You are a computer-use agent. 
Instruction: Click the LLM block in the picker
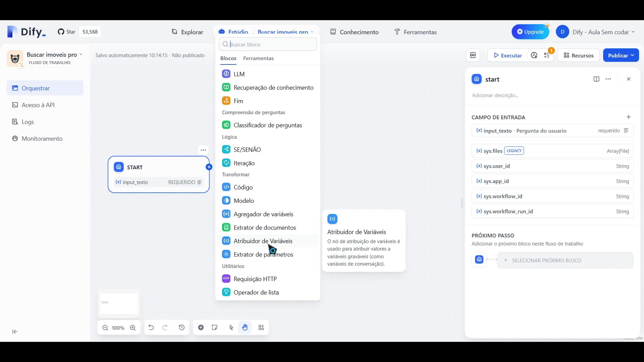pos(238,74)
